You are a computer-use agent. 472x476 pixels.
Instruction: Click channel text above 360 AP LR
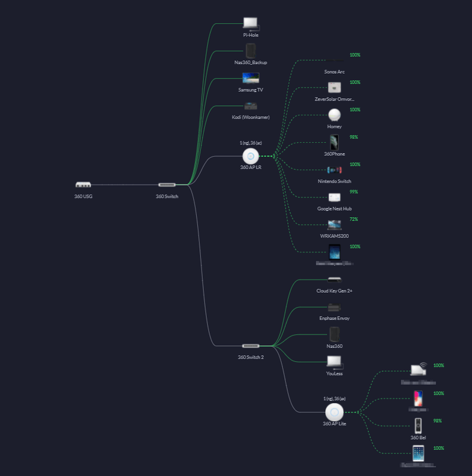click(250, 143)
